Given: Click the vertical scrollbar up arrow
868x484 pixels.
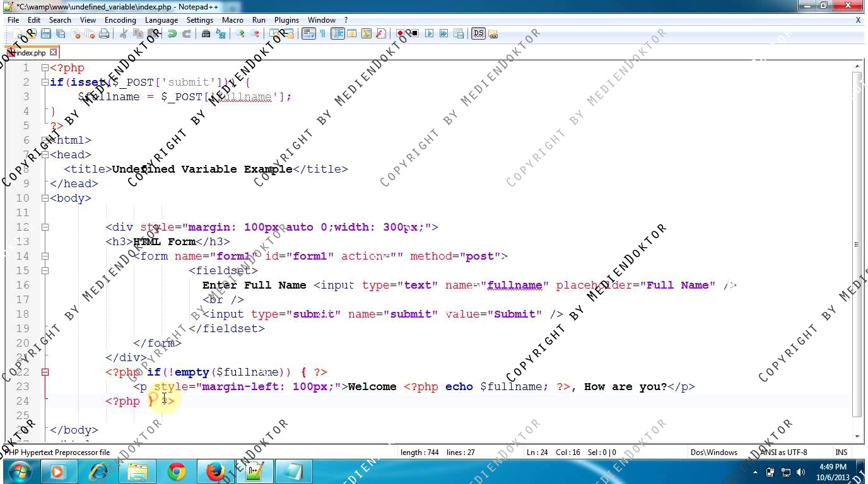Looking at the screenshot, I should (857, 66).
